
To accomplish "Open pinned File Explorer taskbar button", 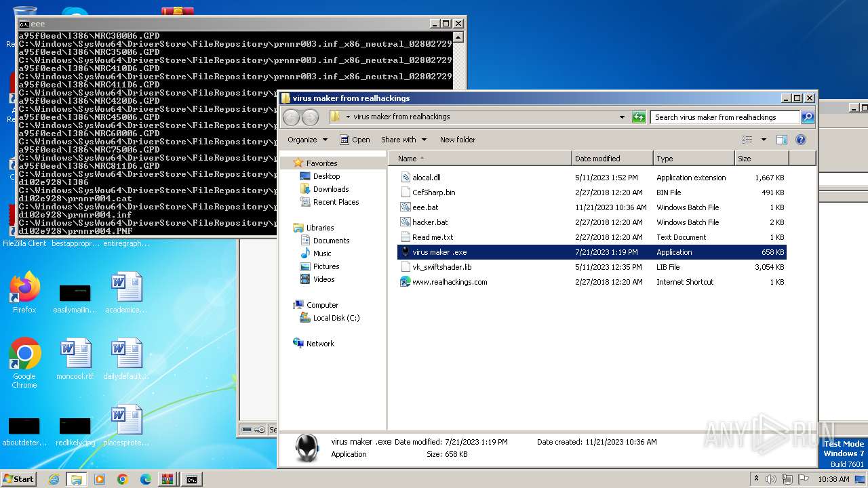I will pos(77,479).
